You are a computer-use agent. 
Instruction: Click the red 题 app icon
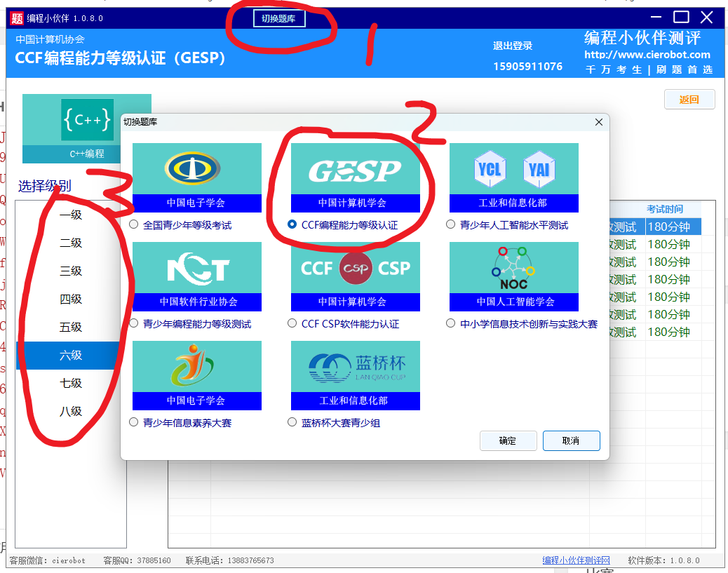17,18
